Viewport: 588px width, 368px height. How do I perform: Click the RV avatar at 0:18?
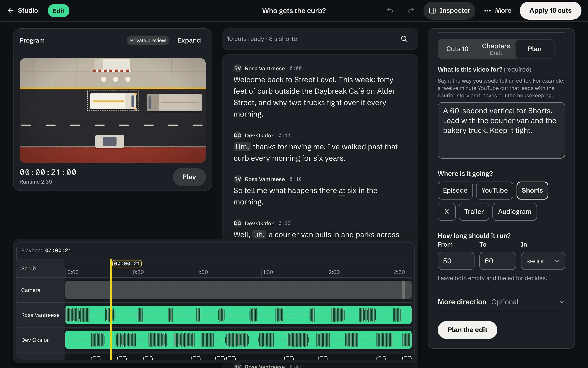pyautogui.click(x=238, y=179)
